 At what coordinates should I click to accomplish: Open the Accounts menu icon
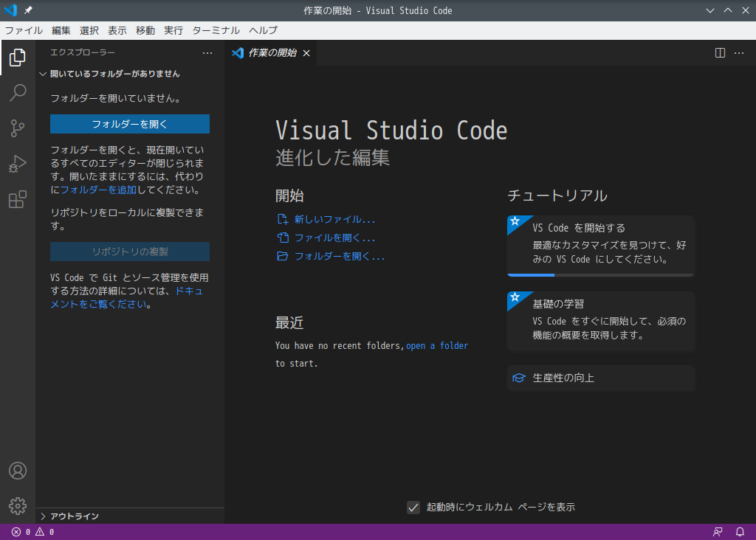tap(18, 471)
